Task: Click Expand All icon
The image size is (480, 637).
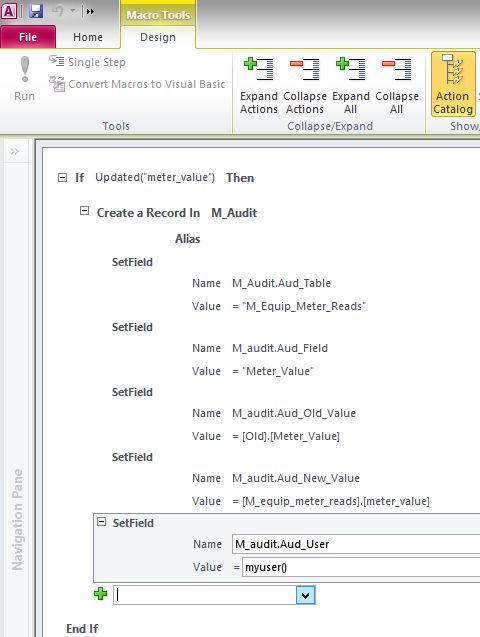Action: pyautogui.click(x=350, y=85)
